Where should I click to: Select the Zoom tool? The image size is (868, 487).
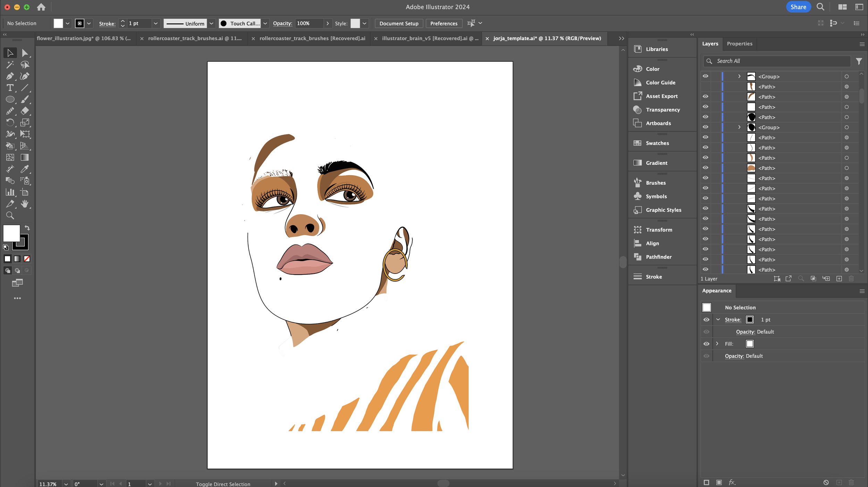point(10,216)
